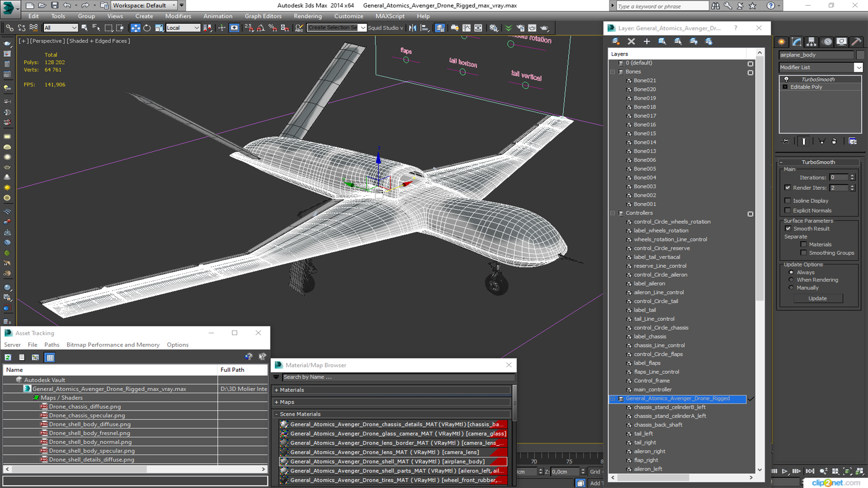Select the Manually update radio button

(791, 287)
